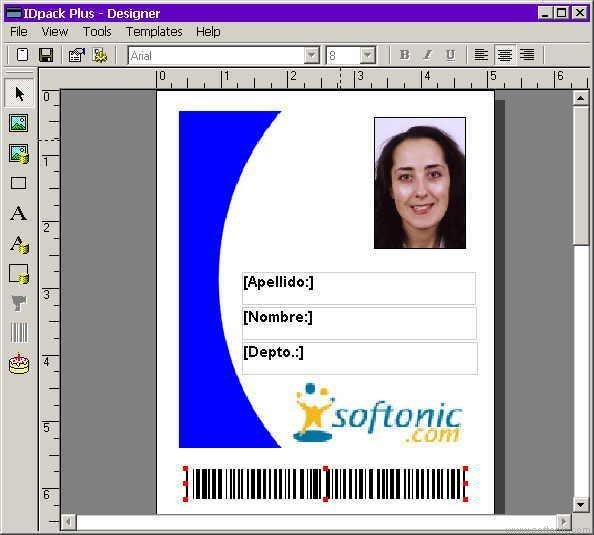Create a new blank card
The image size is (594, 535).
click(22, 55)
